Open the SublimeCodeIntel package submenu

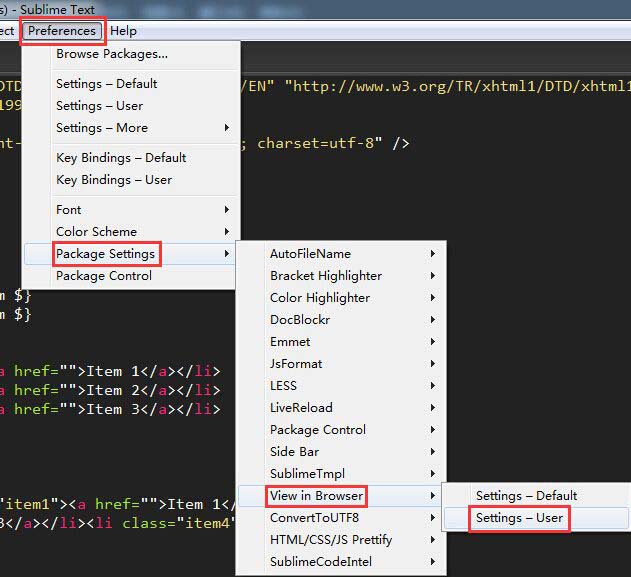coord(341,562)
